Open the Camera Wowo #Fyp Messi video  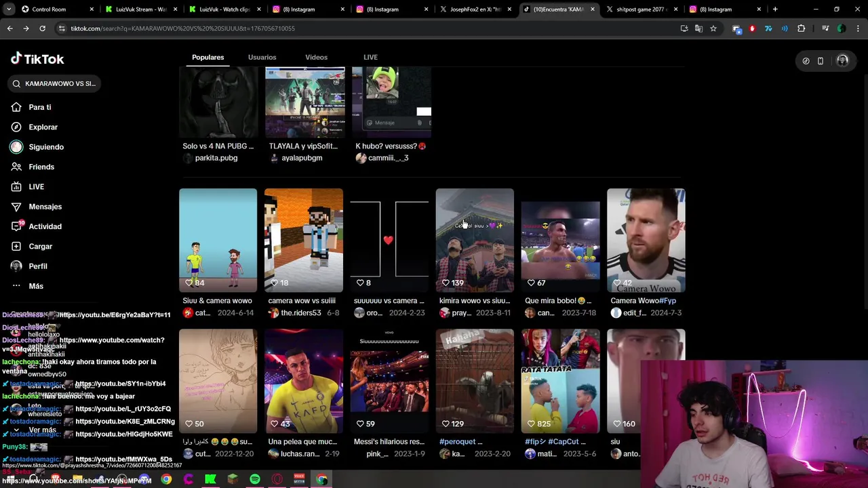point(646,240)
